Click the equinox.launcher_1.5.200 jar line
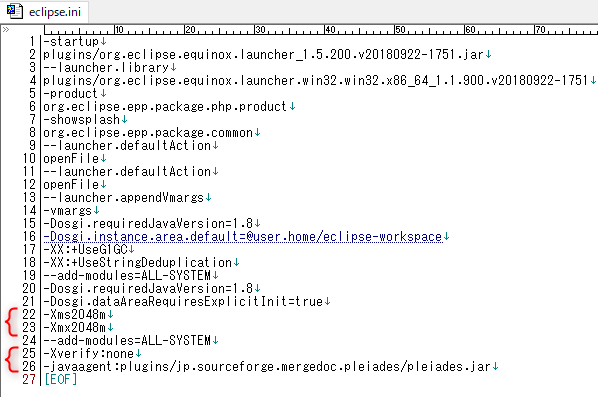 [x=263, y=55]
